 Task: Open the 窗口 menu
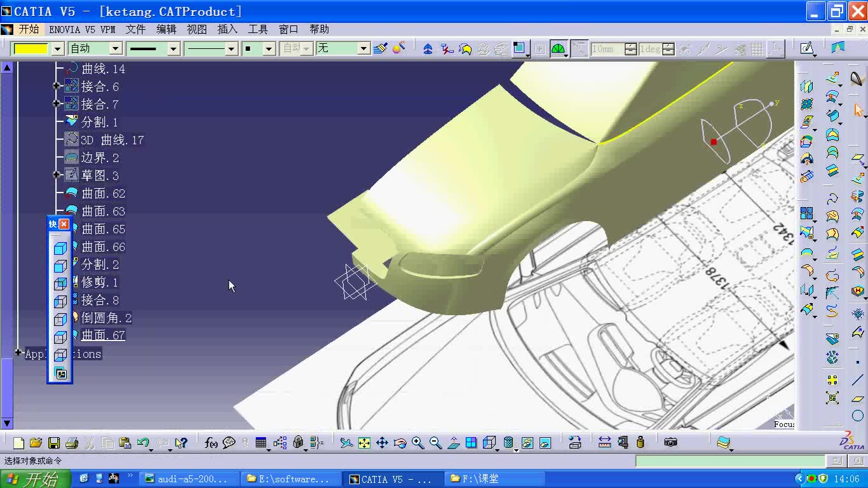pos(288,29)
